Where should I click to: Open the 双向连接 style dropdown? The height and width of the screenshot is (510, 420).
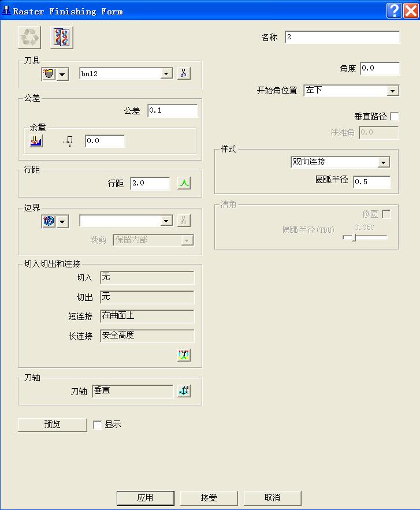pos(384,163)
